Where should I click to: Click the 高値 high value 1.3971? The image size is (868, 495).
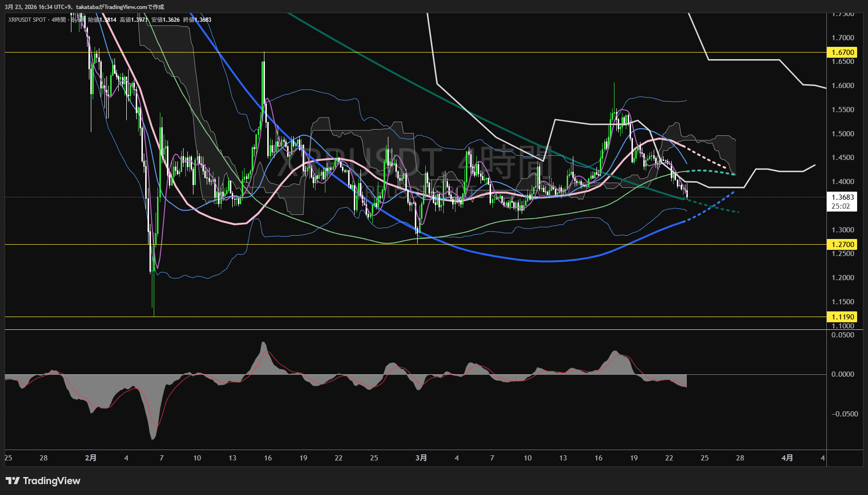[x=140, y=20]
